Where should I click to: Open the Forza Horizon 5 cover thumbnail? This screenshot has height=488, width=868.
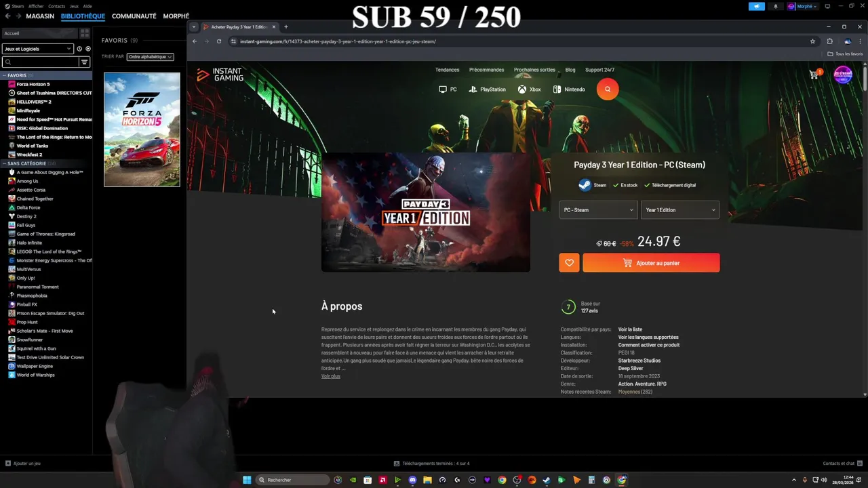(x=142, y=129)
